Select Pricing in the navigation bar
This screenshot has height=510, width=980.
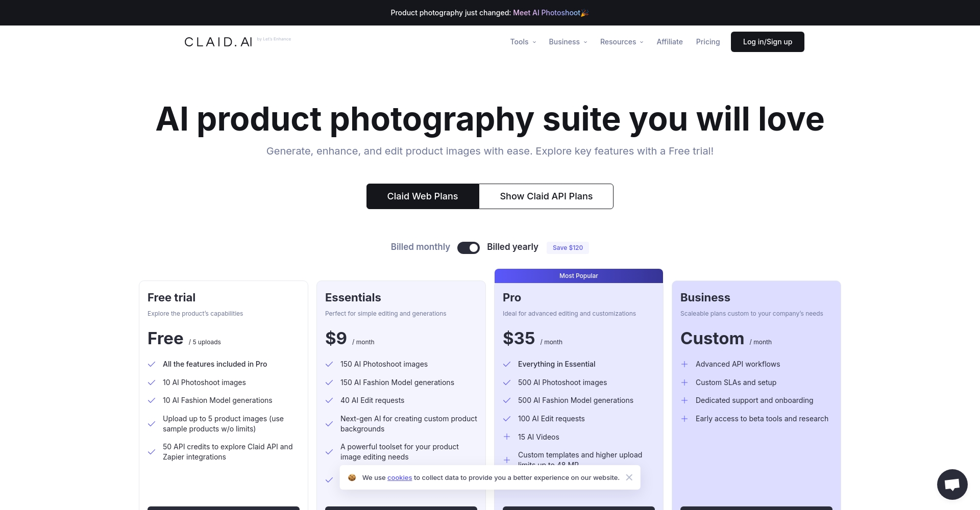707,42
